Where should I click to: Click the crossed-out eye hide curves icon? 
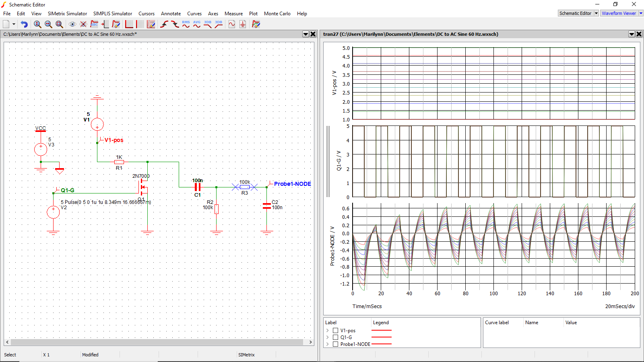[x=83, y=24]
